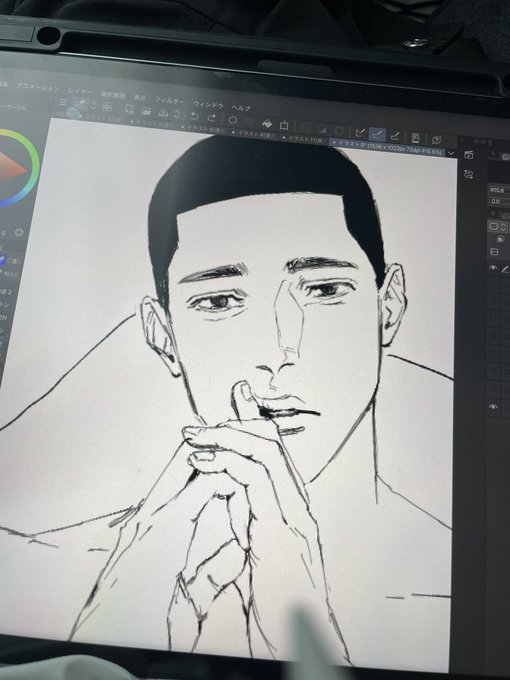Click the hamburger menu icon in command bar
This screenshot has height=680, width=510.
63,102
